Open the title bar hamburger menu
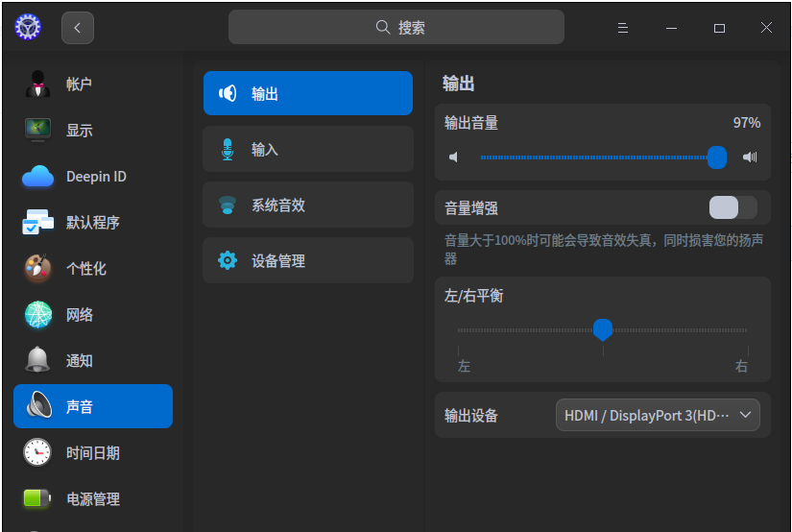Screen dimensions: 792x532 pyautogui.click(x=623, y=28)
